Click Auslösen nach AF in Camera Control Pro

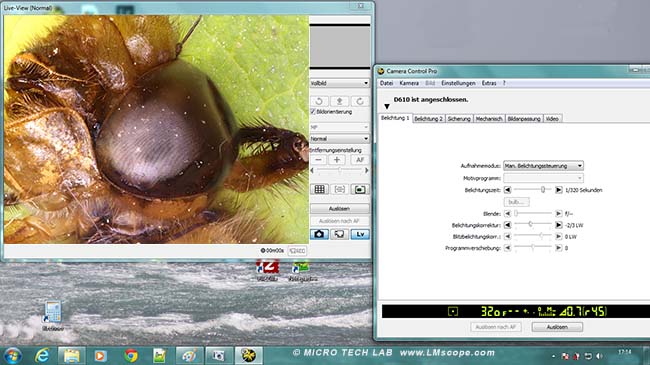coord(495,327)
